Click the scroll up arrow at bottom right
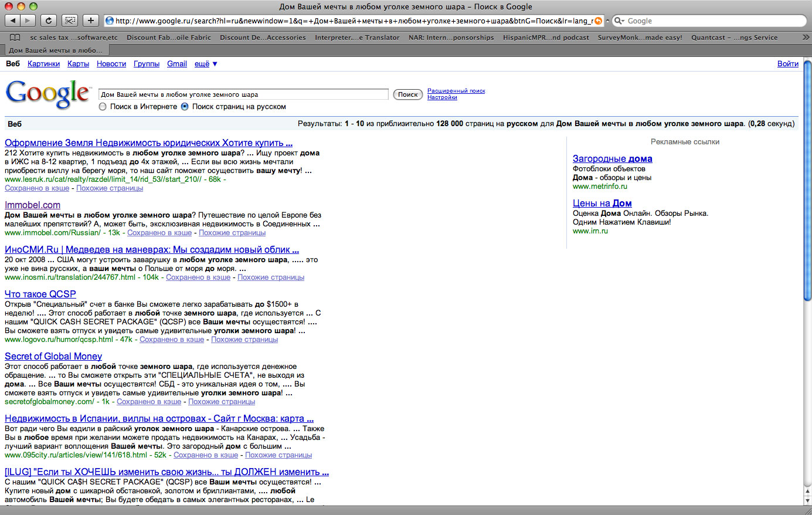 click(x=807, y=490)
